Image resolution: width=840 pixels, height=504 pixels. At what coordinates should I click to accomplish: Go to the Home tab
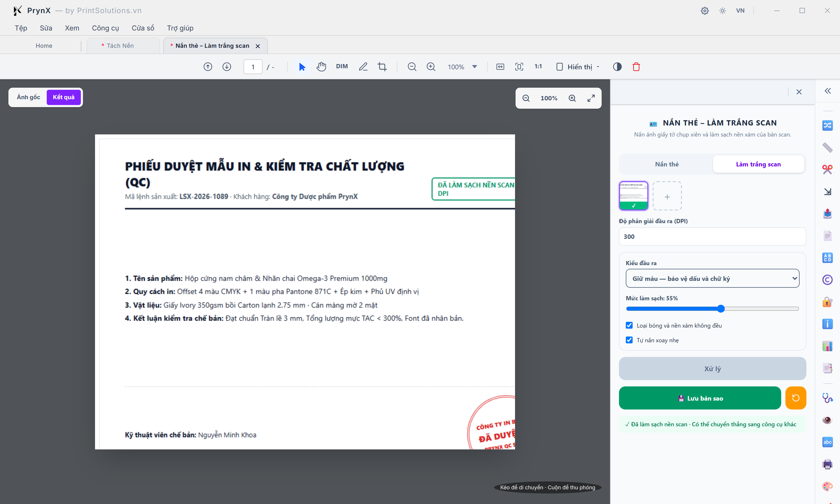[44, 45]
